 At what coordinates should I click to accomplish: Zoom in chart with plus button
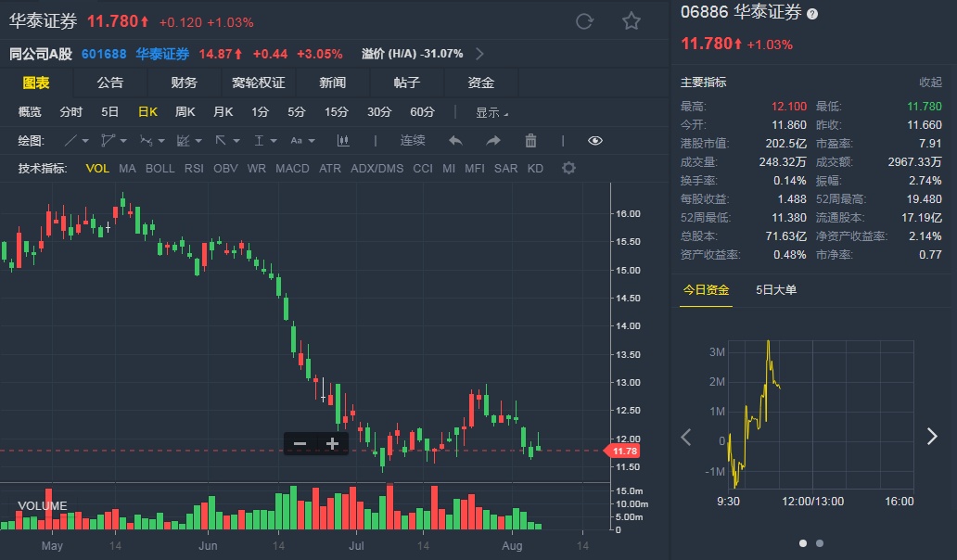pyautogui.click(x=332, y=444)
